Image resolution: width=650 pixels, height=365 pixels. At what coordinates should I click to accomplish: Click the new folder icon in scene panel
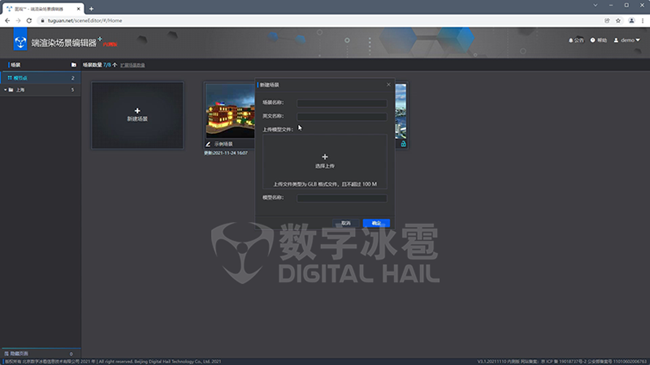coord(74,65)
